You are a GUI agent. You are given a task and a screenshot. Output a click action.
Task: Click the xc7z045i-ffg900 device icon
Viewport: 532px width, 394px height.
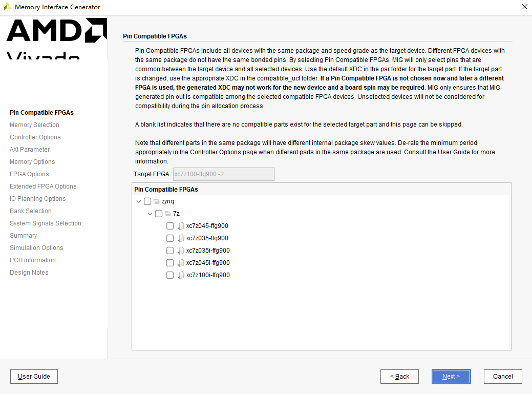(x=181, y=263)
